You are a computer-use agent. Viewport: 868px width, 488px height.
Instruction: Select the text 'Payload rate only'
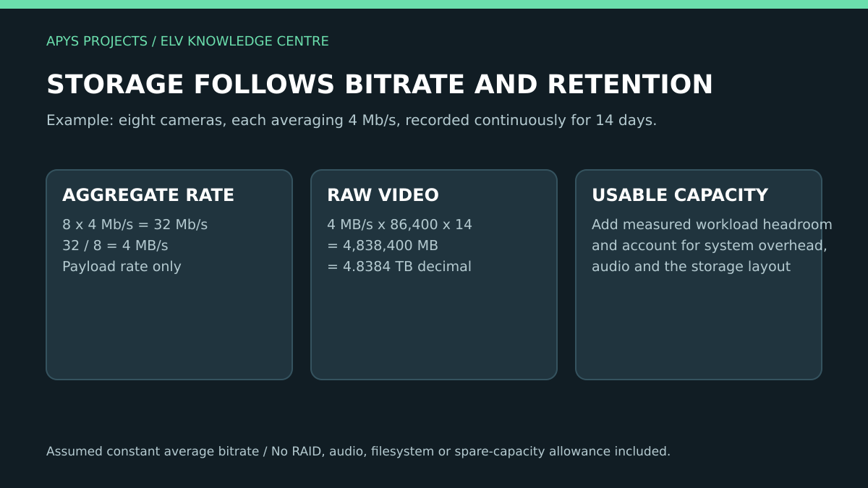click(x=122, y=267)
